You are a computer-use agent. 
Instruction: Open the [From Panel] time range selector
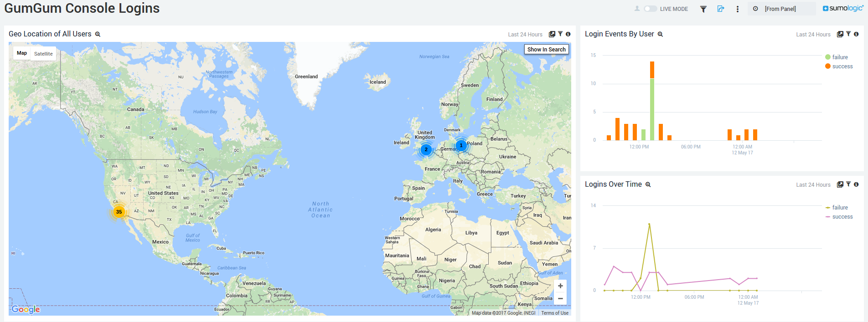(x=781, y=9)
